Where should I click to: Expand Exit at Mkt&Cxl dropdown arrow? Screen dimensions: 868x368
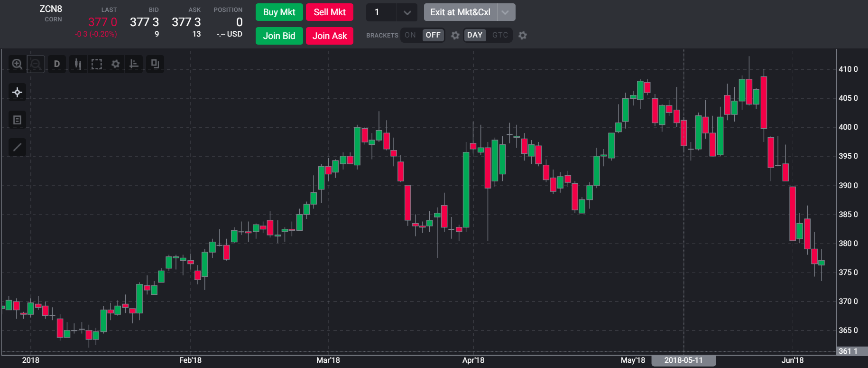click(x=506, y=12)
